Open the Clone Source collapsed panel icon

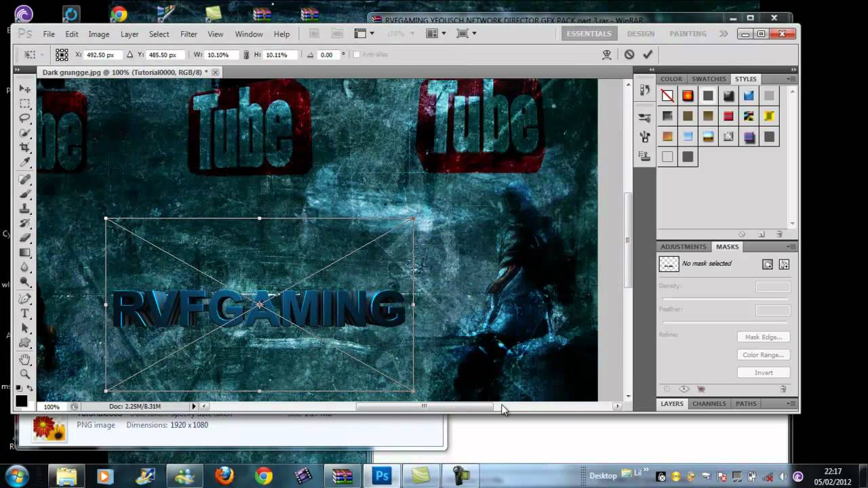click(644, 156)
